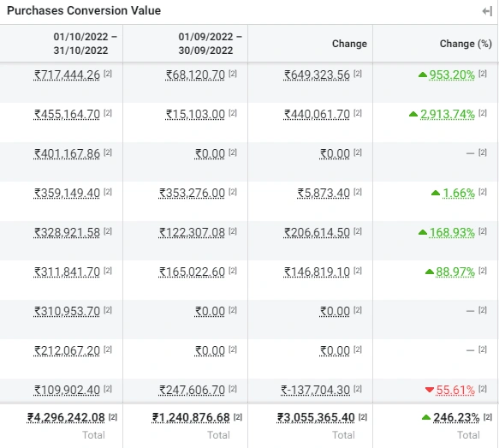Open footnote [2] beside ₹15,103.00
The image size is (499, 448).
pyautogui.click(x=233, y=113)
